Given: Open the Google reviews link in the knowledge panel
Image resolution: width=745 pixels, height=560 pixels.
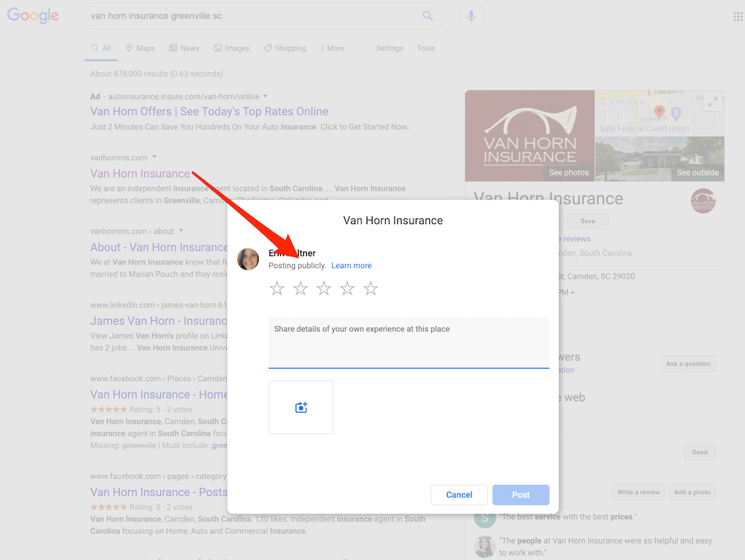Looking at the screenshot, I should point(574,239).
